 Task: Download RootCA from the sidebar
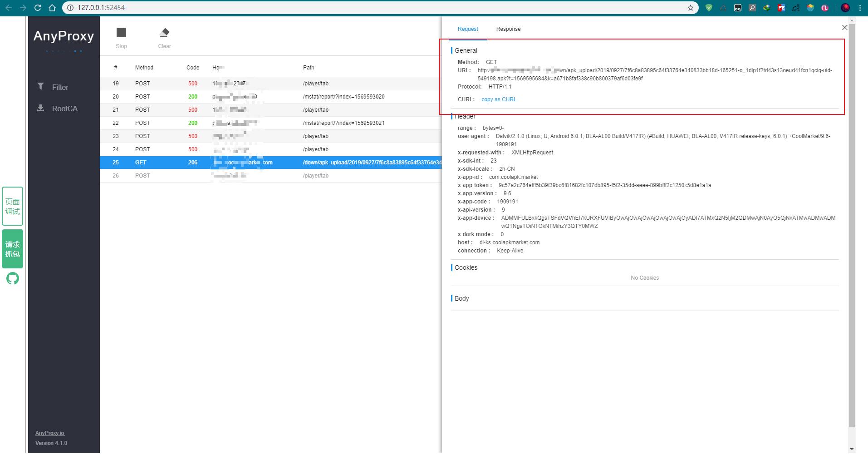(57, 108)
